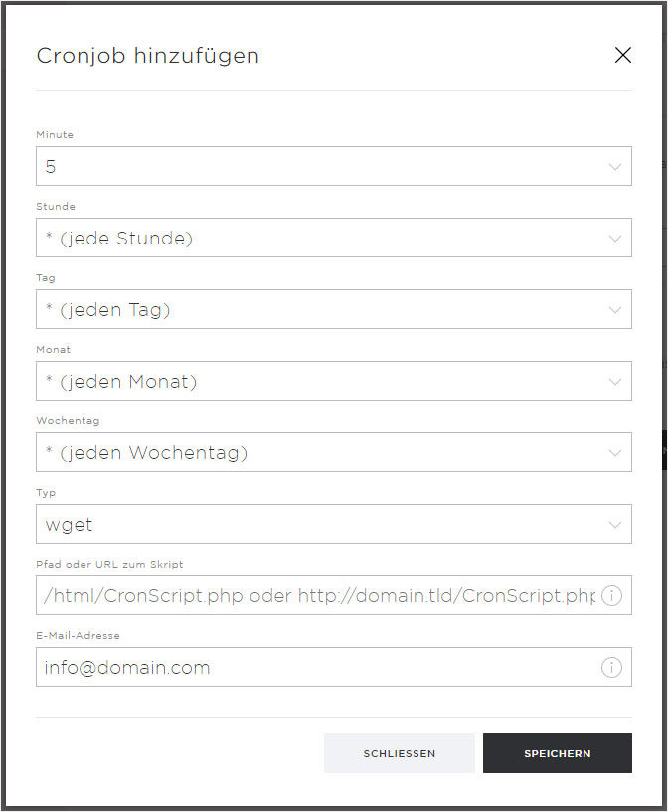668x812 pixels.
Task: Open the jede Stunde select box
Action: pos(333,238)
